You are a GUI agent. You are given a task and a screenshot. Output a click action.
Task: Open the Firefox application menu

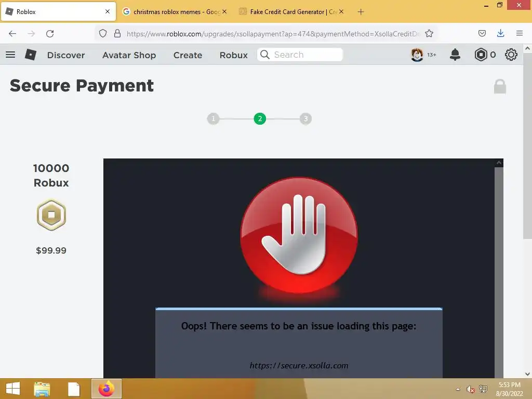pyautogui.click(x=520, y=33)
